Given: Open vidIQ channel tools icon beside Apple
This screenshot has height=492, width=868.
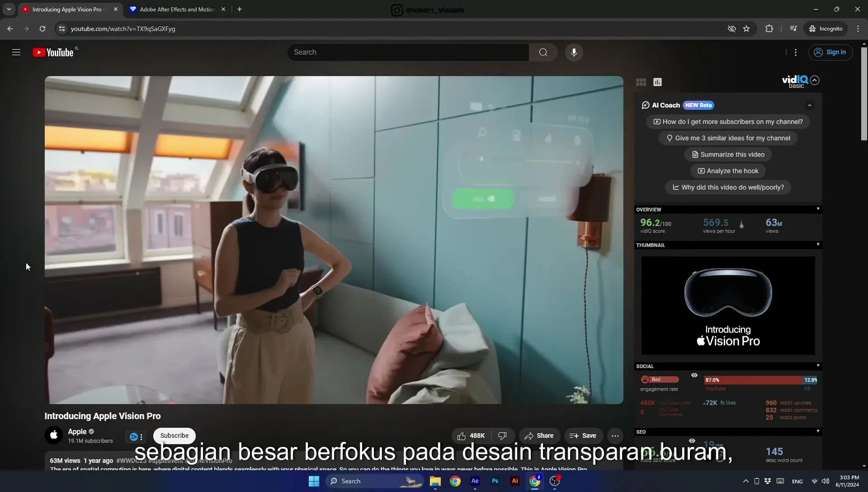Looking at the screenshot, I should pyautogui.click(x=136, y=437).
